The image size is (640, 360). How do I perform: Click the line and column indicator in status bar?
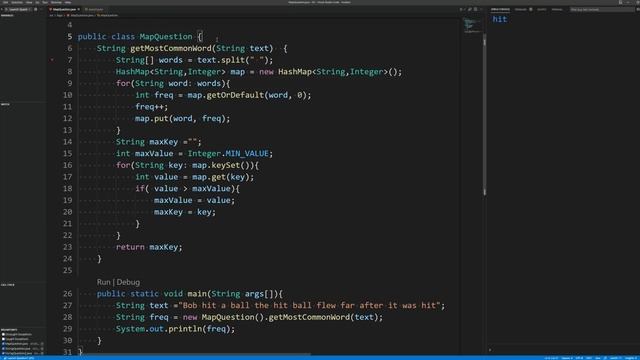coord(551,358)
